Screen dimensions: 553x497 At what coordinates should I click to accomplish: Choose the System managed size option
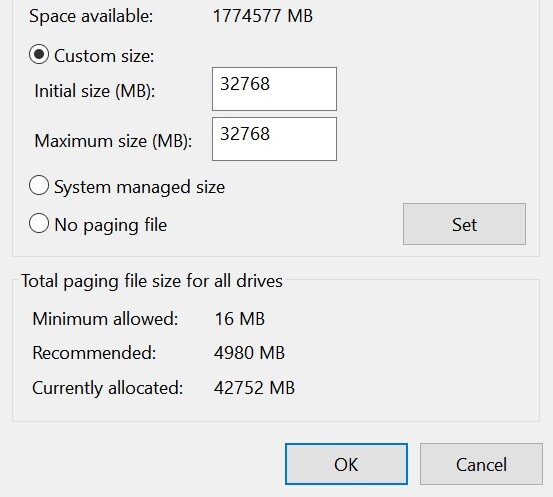click(39, 186)
